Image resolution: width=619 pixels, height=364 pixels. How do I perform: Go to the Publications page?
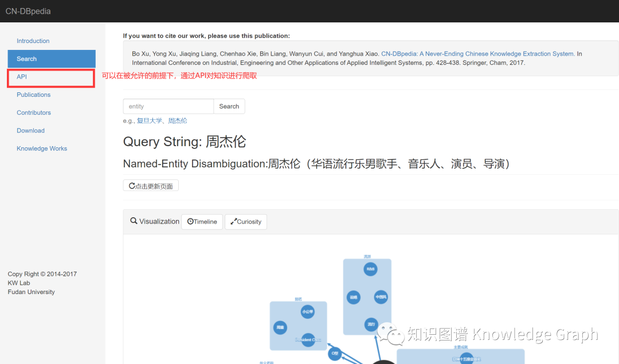(34, 95)
